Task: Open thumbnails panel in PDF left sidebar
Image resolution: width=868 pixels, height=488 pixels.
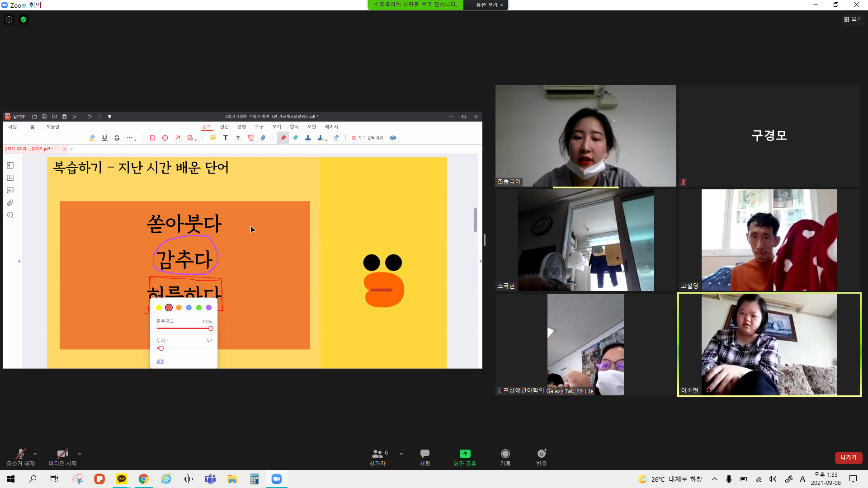Action: pos(10,165)
